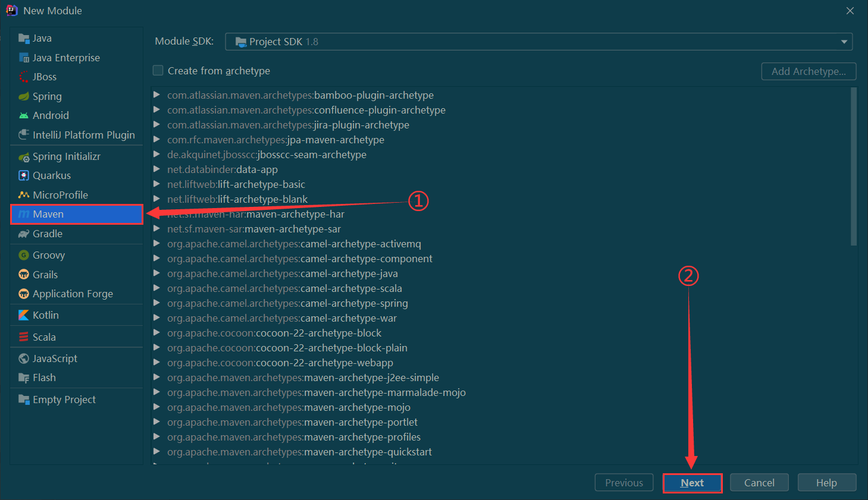Select maven-archetype-har row
Viewport: 868px width, 500px height.
tap(501, 214)
